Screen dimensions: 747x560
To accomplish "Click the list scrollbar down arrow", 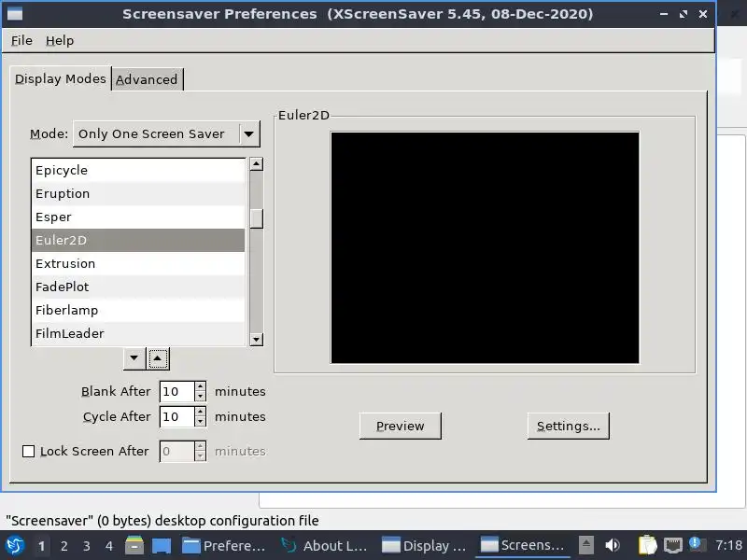I will click(256, 340).
